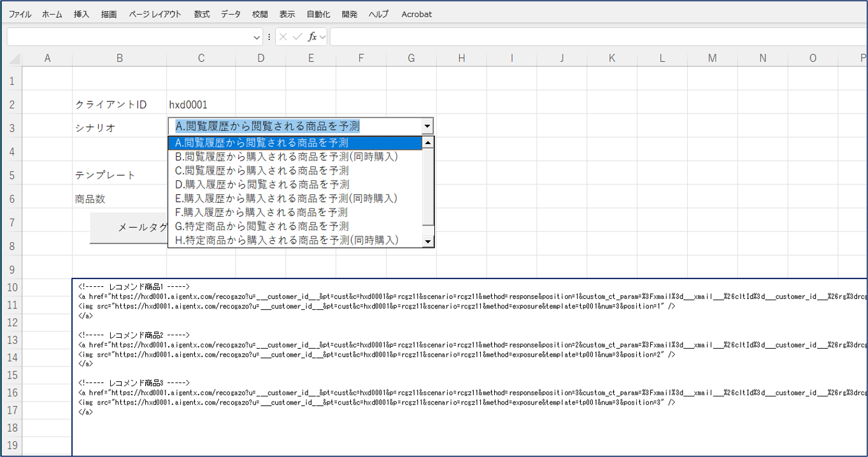Select column A header
The height and width of the screenshot is (457, 868).
(47, 59)
